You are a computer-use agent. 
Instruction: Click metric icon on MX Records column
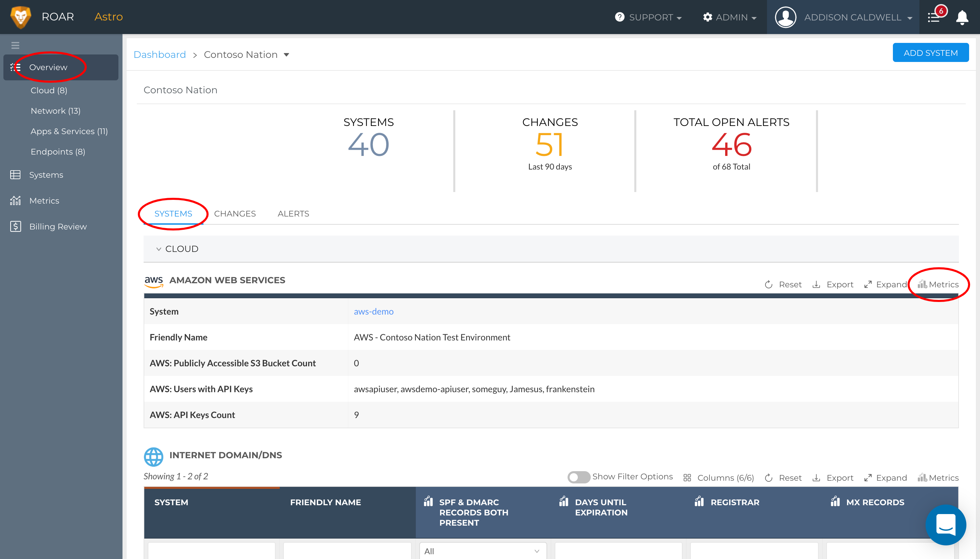[x=835, y=501]
